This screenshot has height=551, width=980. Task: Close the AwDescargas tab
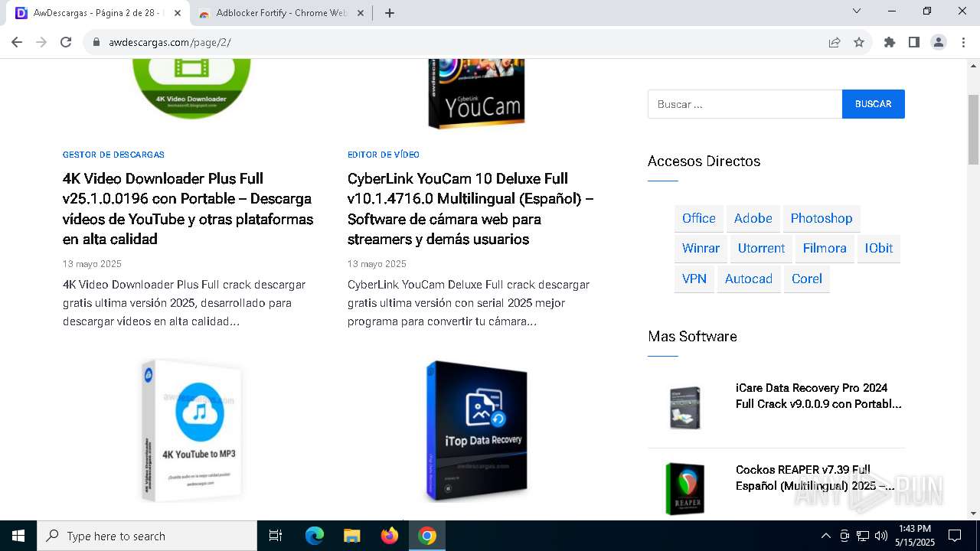[x=178, y=13]
